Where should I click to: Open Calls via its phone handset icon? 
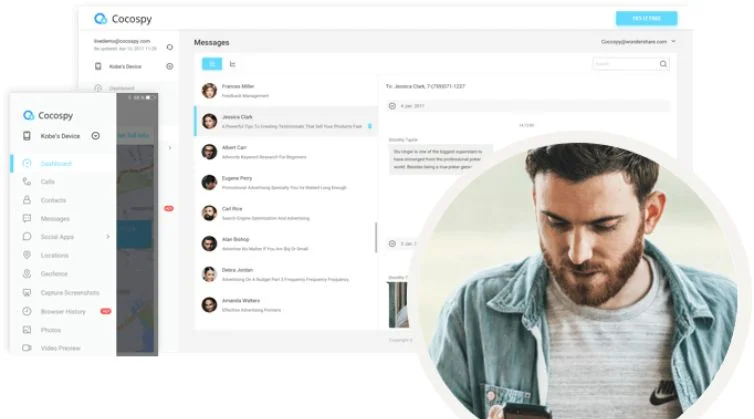(x=27, y=182)
